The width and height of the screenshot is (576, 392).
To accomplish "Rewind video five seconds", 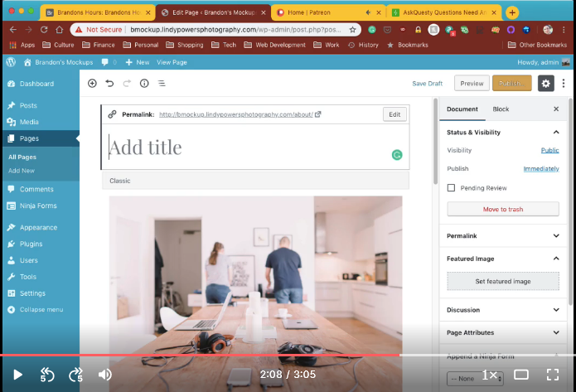I will point(47,375).
